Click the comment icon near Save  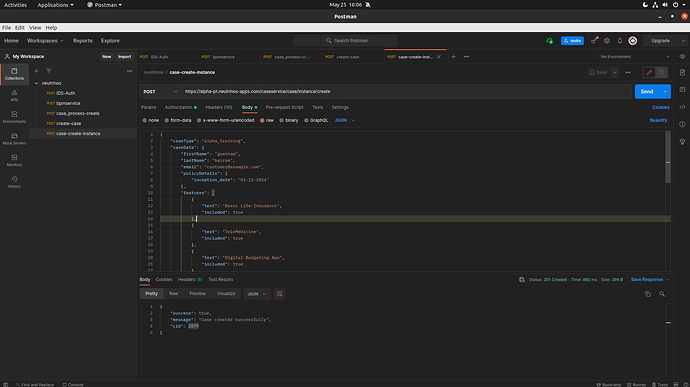[x=661, y=72]
